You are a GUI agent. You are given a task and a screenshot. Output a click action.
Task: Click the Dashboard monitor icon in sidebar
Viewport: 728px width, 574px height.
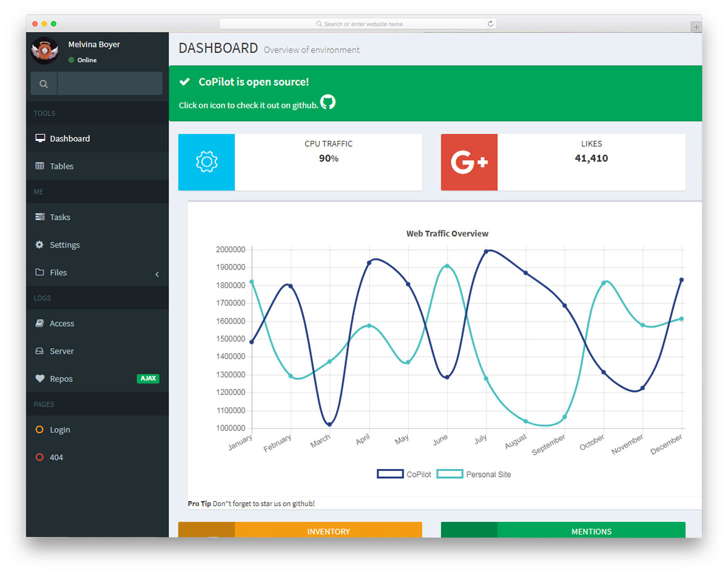[40, 138]
